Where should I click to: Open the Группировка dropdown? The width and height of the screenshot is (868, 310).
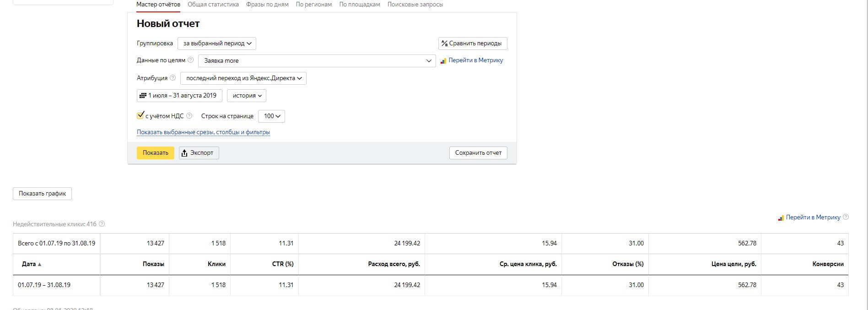[217, 44]
